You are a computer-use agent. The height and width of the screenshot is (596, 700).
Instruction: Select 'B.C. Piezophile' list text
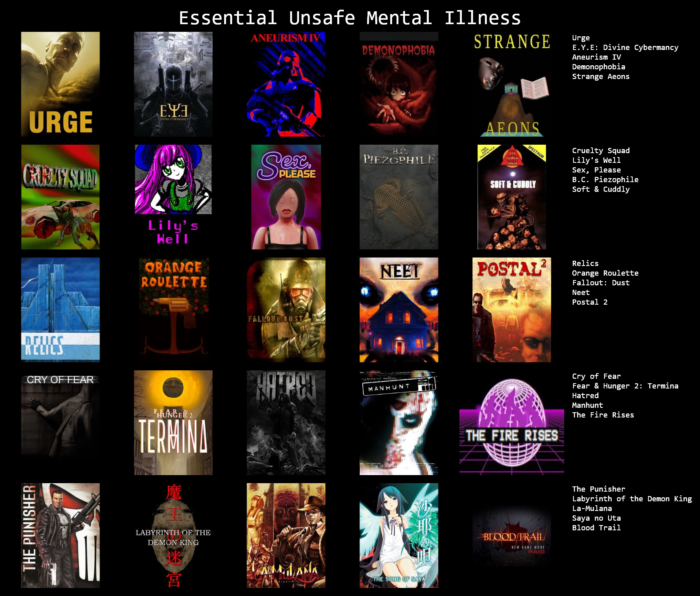605,180
